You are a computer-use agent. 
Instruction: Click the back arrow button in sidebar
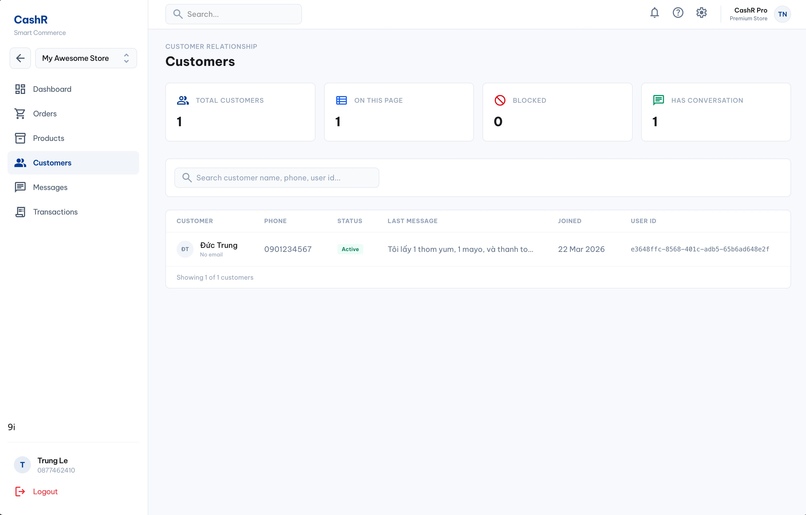pyautogui.click(x=20, y=58)
